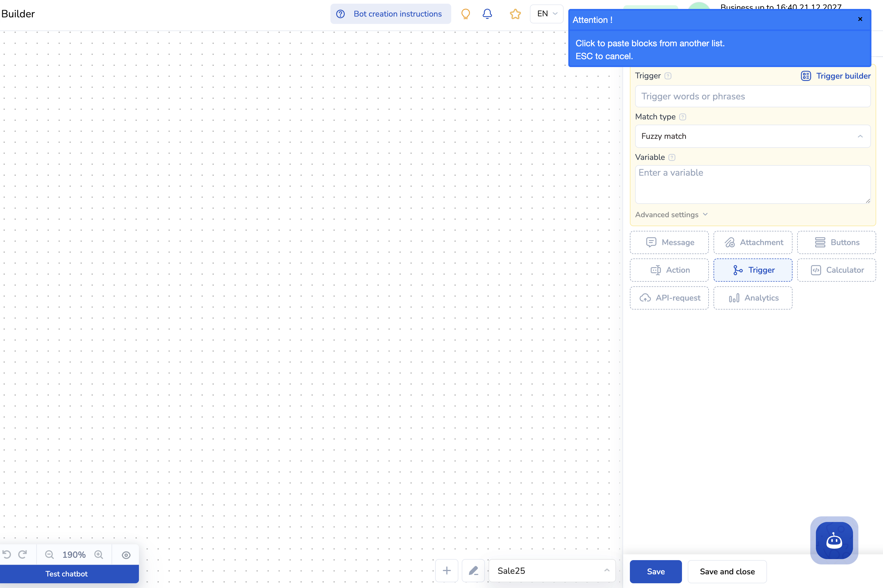This screenshot has height=588, width=883.
Task: Click the zoom out magnifier icon
Action: (49, 554)
